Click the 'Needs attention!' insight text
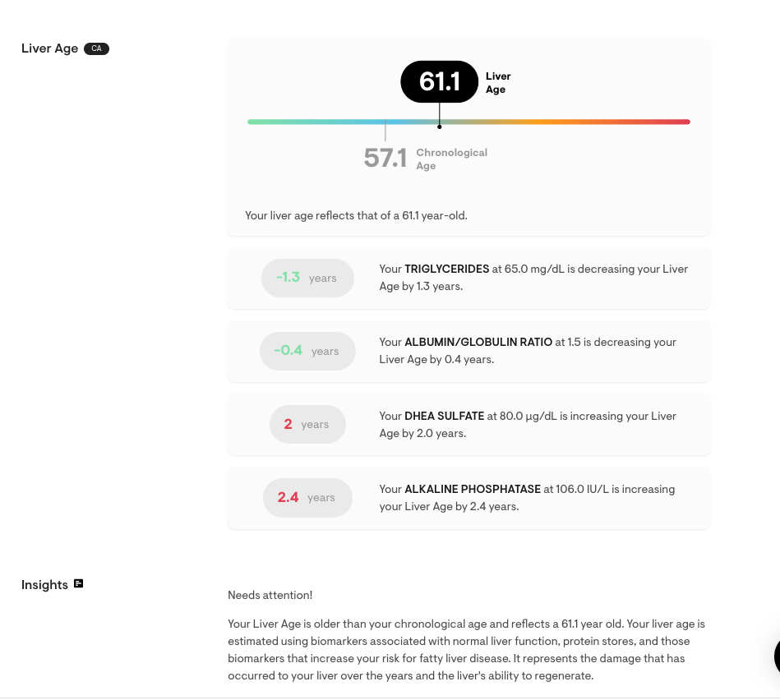This screenshot has height=700, width=780. [270, 595]
